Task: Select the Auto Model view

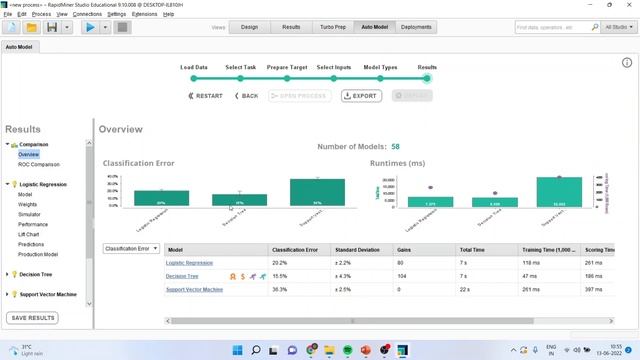Action: click(374, 27)
